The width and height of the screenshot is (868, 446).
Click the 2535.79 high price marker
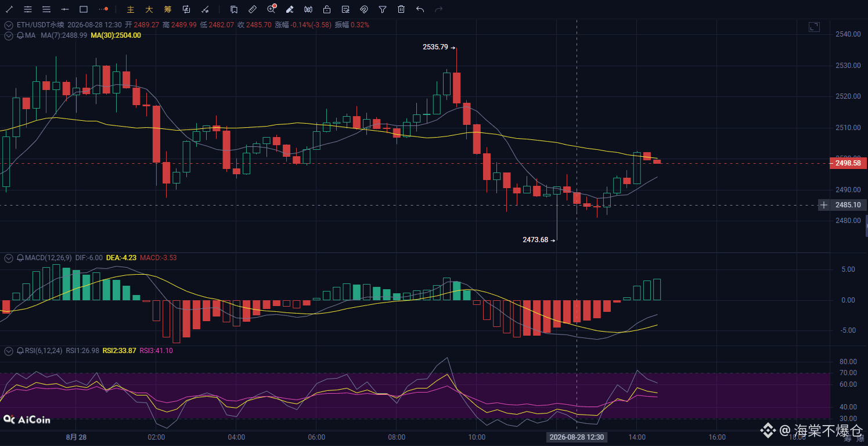tap(435, 47)
